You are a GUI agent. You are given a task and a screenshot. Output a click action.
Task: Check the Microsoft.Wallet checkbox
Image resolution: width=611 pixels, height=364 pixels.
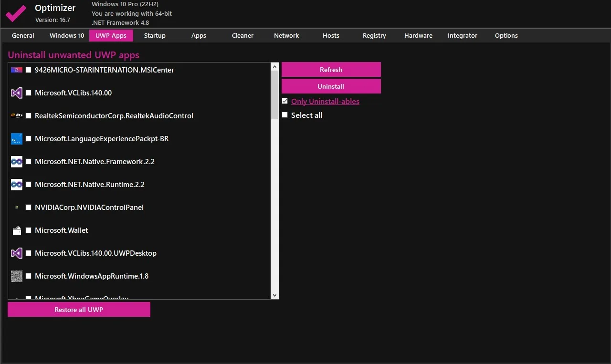[29, 230]
